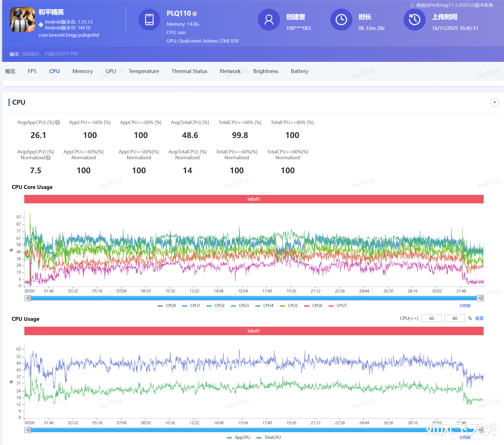
Task: Click the creator user profile icon
Action: click(x=269, y=20)
